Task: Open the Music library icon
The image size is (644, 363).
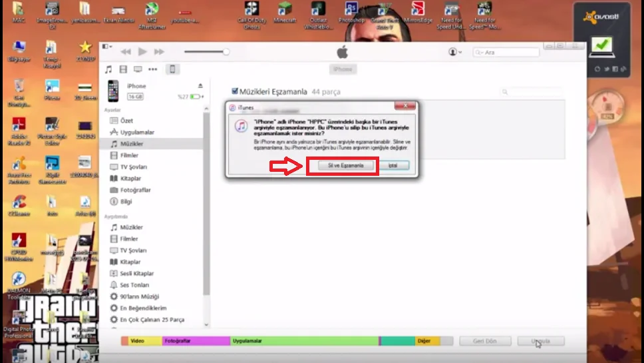Action: [x=108, y=69]
